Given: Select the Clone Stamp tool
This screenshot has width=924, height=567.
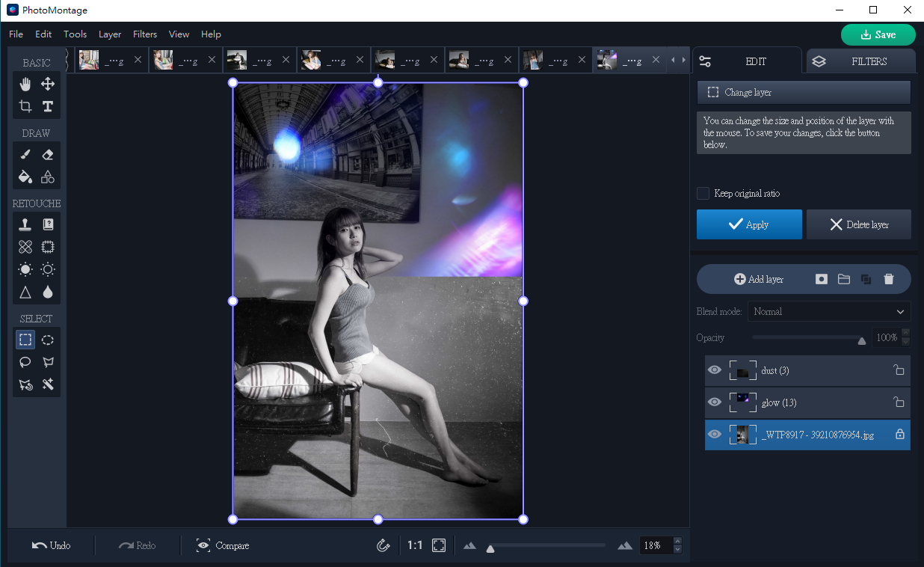Looking at the screenshot, I should 25,224.
